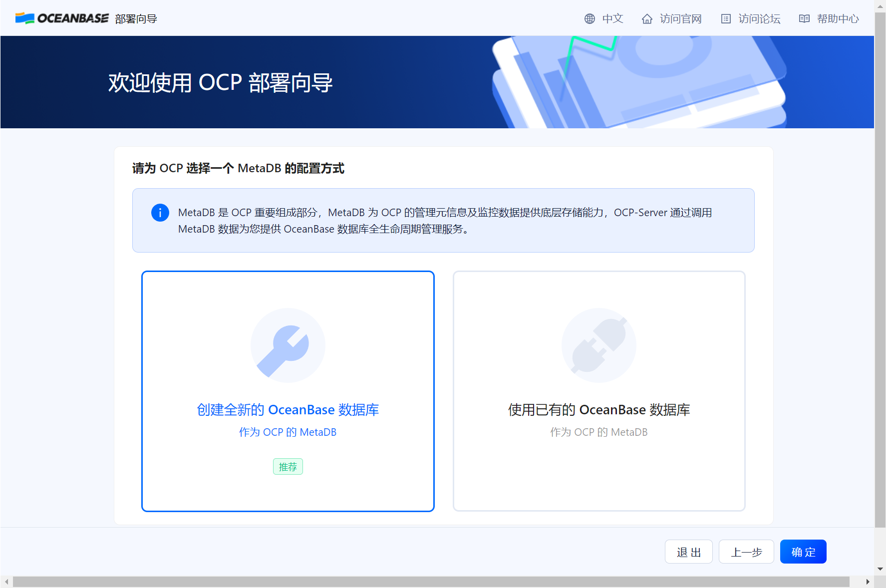
Task: Open 访问官网 link
Action: click(680, 19)
